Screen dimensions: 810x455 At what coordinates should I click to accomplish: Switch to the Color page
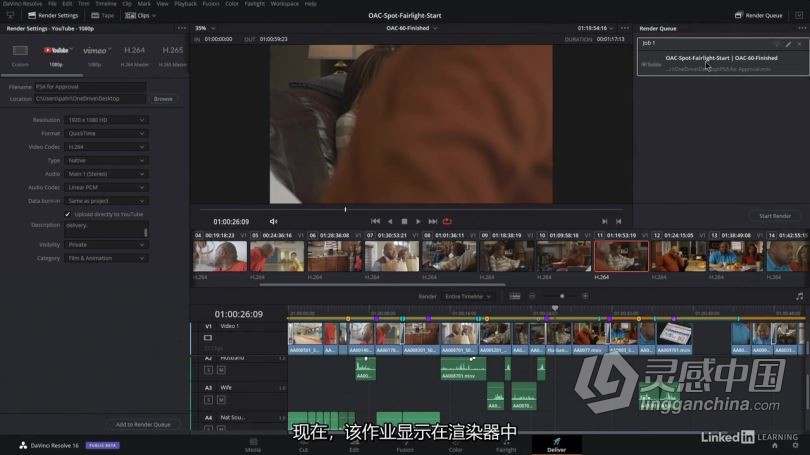click(456, 445)
